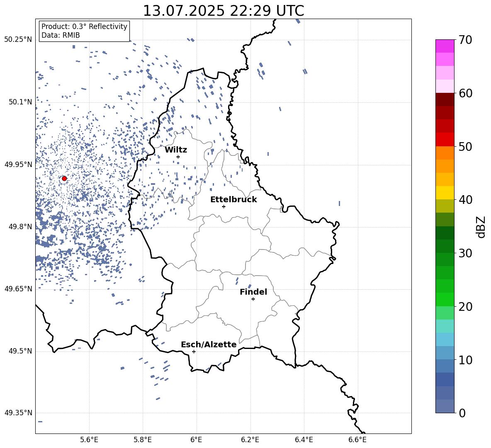Image resolution: width=491 pixels, height=448 pixels.
Task: Click the 5.8°E longitude label
Action: tap(143, 440)
